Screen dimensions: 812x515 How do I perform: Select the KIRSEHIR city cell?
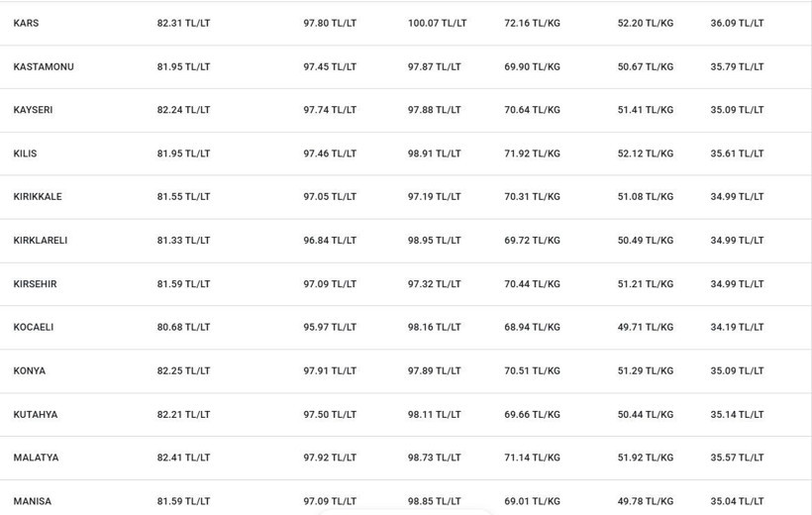[x=36, y=284]
